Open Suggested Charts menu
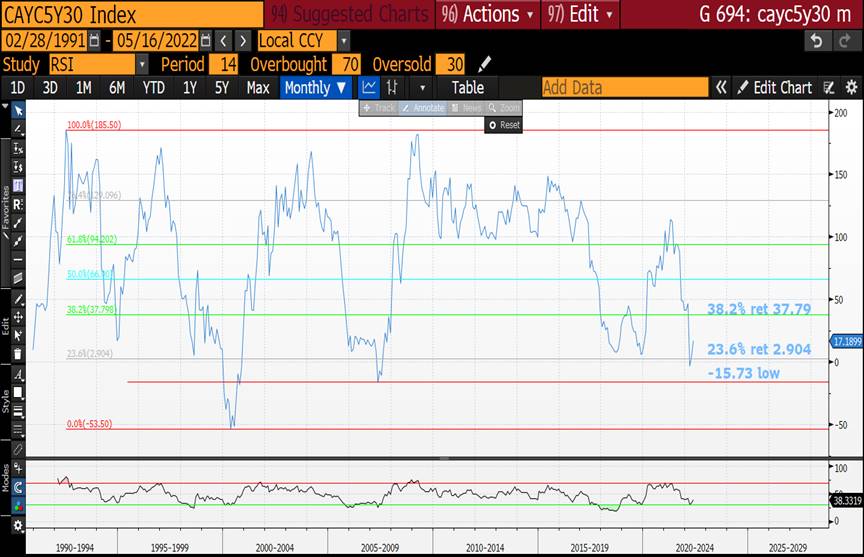The image size is (864, 557). tap(349, 14)
